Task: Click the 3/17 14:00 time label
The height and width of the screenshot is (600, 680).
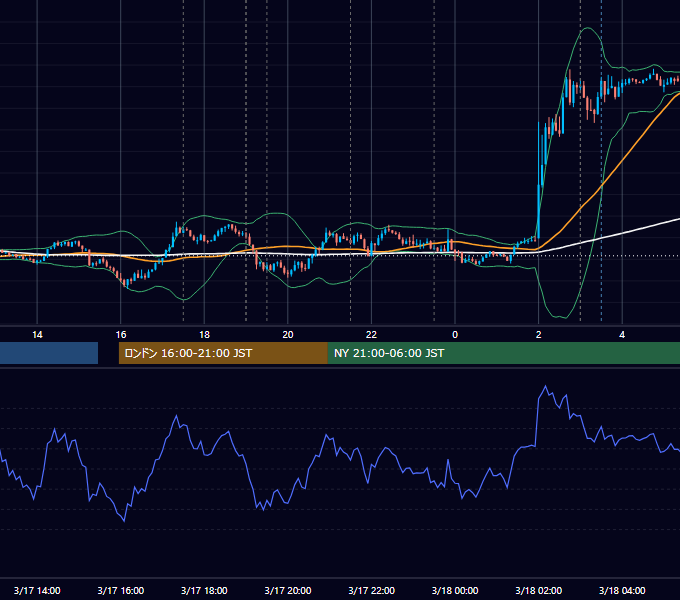Action: (37, 590)
